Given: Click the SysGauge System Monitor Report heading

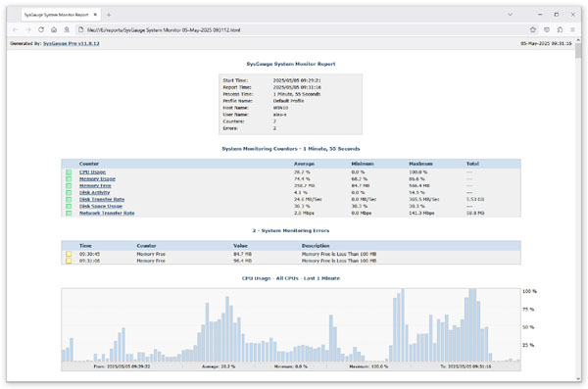Looking at the screenshot, I should click(291, 64).
